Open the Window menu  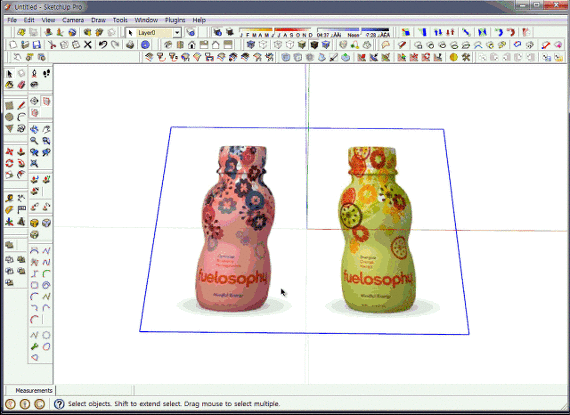146,20
